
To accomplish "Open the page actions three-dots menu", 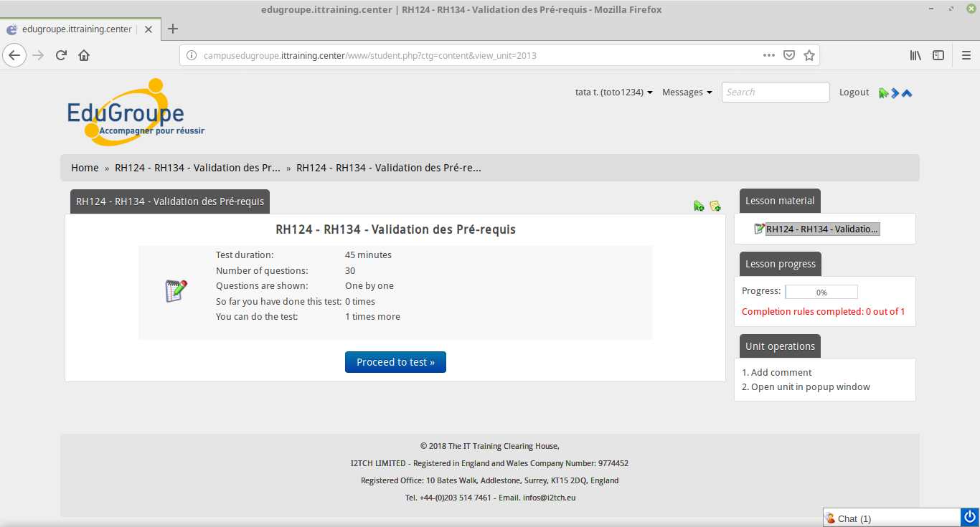I will click(x=768, y=55).
